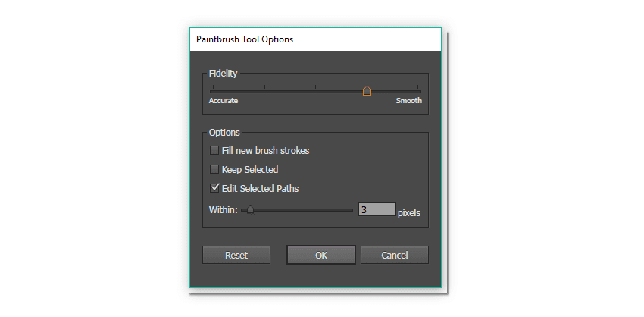
Task: Confirm settings with the OK button
Action: [321, 256]
